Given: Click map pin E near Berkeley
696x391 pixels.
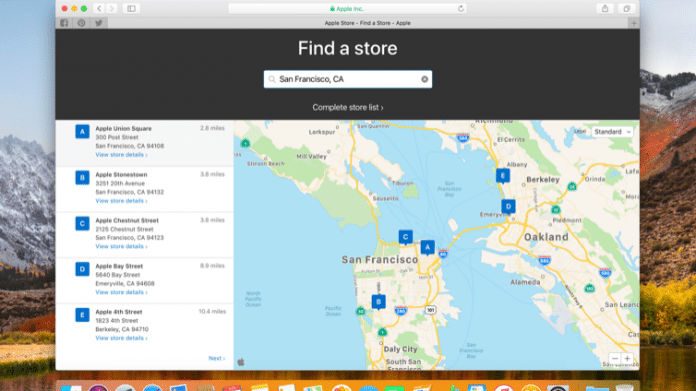Looking at the screenshot, I should (503, 176).
